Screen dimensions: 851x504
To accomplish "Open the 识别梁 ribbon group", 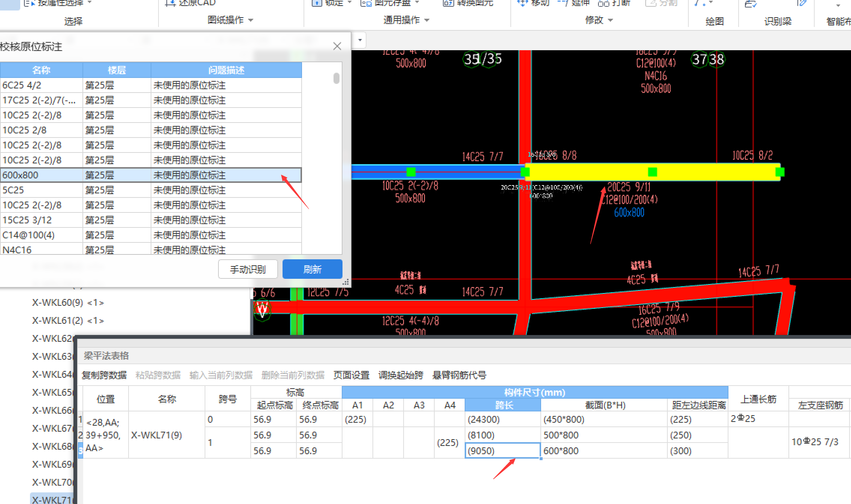I will (x=778, y=21).
